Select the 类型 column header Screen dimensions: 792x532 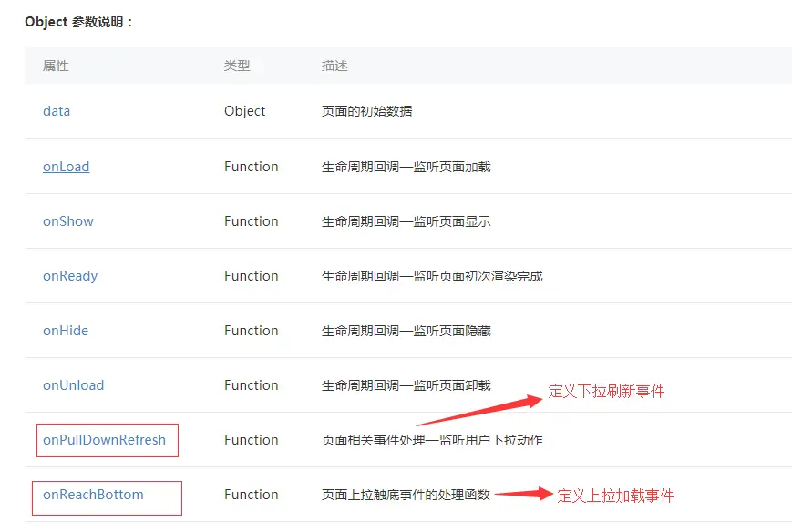point(237,66)
